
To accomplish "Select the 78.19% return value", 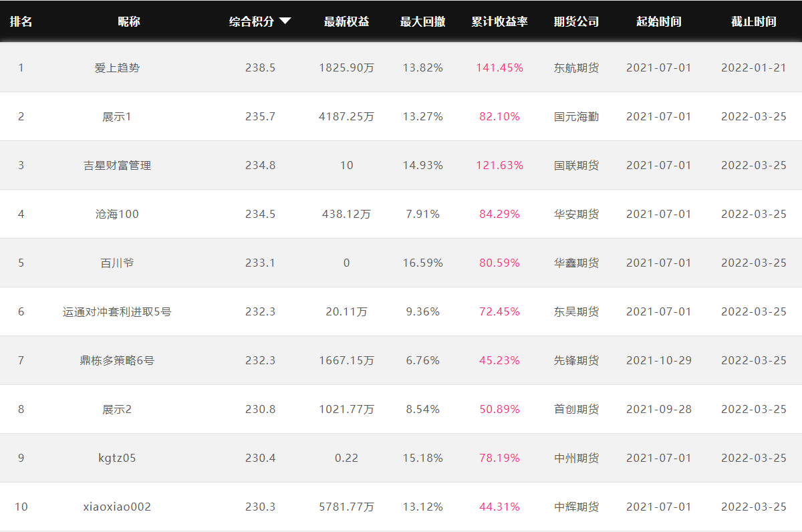I will [x=499, y=458].
